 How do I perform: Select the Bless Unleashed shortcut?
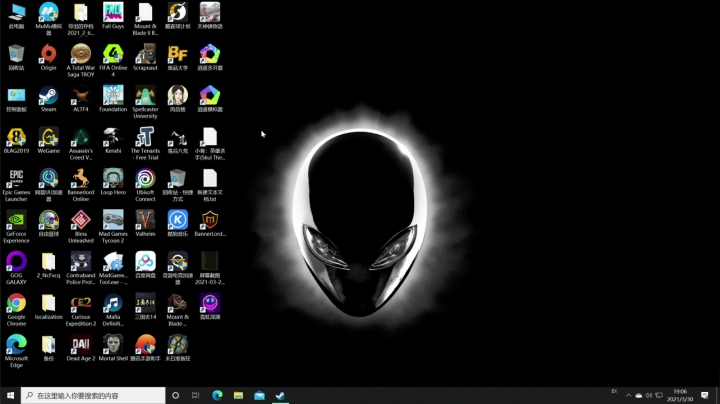pos(81,226)
